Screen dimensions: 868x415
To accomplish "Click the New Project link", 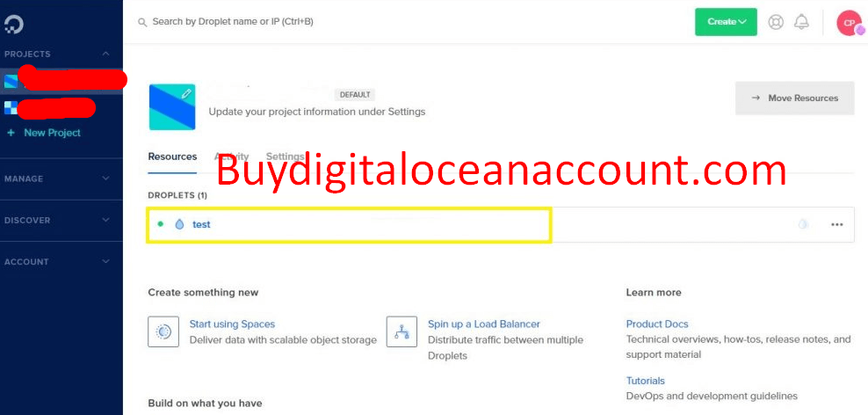I will (52, 133).
